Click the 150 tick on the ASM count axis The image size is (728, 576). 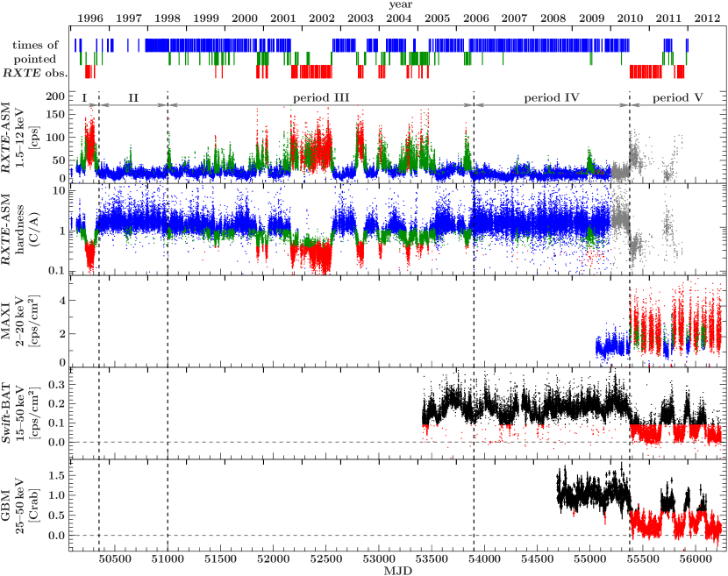tap(57, 116)
